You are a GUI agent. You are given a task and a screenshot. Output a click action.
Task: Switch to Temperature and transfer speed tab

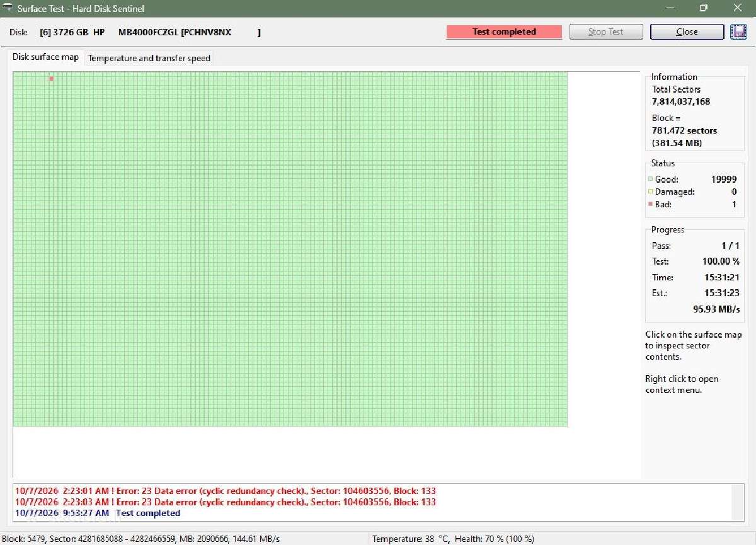[x=149, y=58]
